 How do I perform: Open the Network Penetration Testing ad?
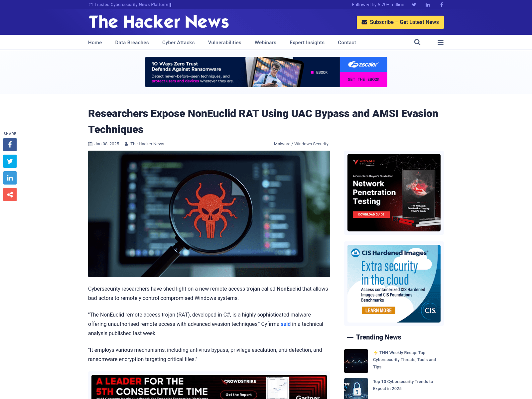[x=394, y=193]
